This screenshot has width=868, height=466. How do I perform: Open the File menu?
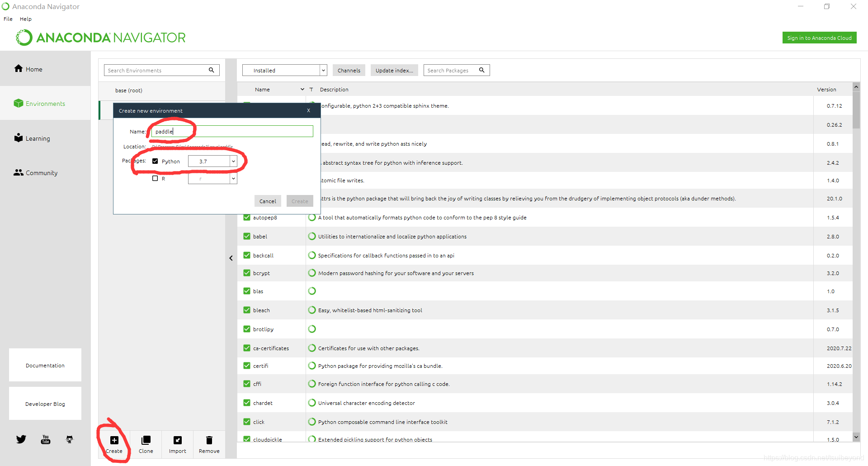click(8, 19)
